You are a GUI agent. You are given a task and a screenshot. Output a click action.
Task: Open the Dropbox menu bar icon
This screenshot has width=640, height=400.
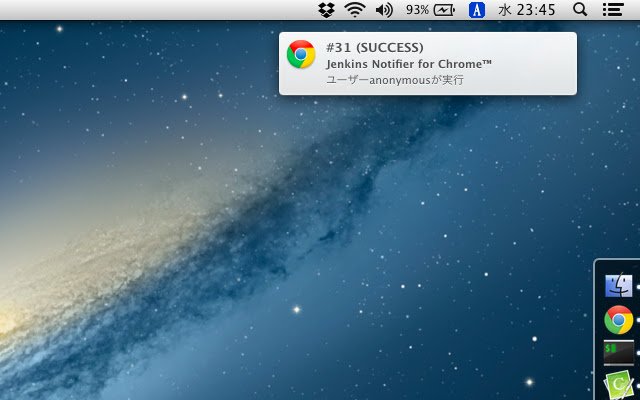click(x=326, y=9)
